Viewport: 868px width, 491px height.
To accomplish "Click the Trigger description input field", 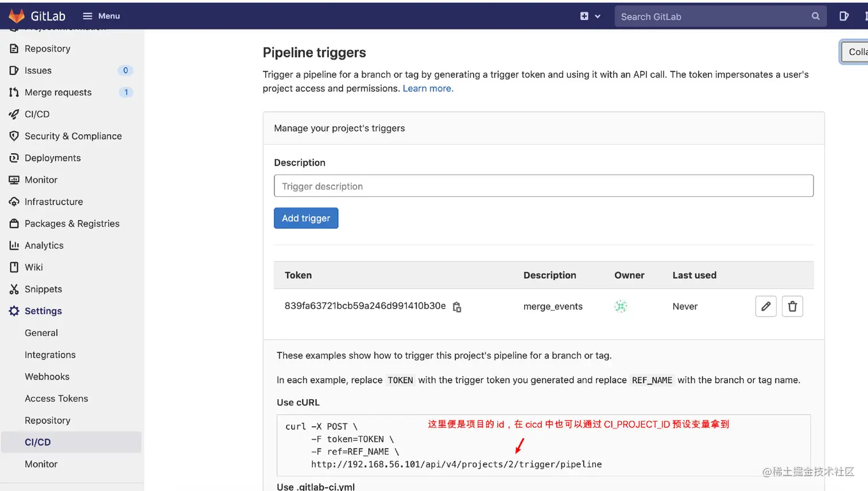I will coord(544,186).
